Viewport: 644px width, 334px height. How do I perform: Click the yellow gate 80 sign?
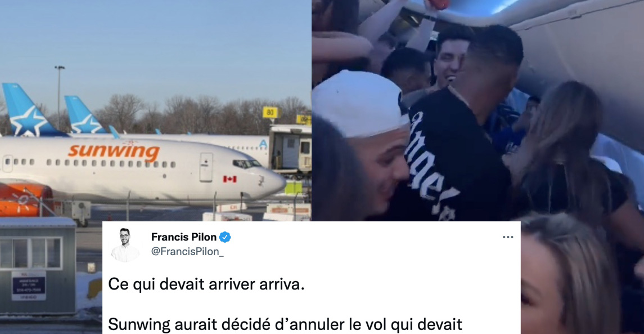(271, 112)
